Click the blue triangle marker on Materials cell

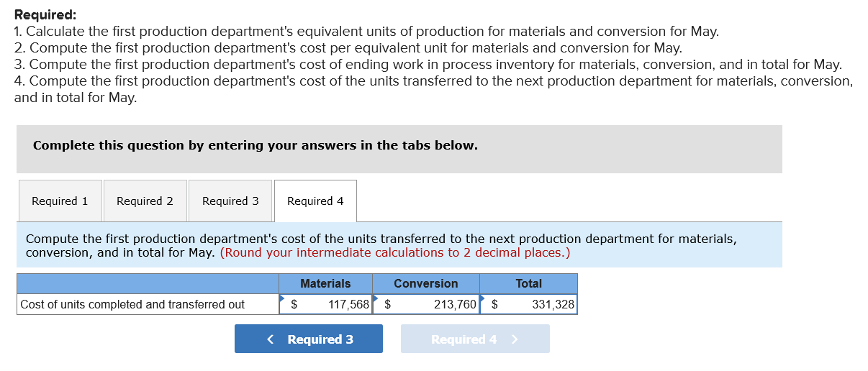tap(283, 298)
